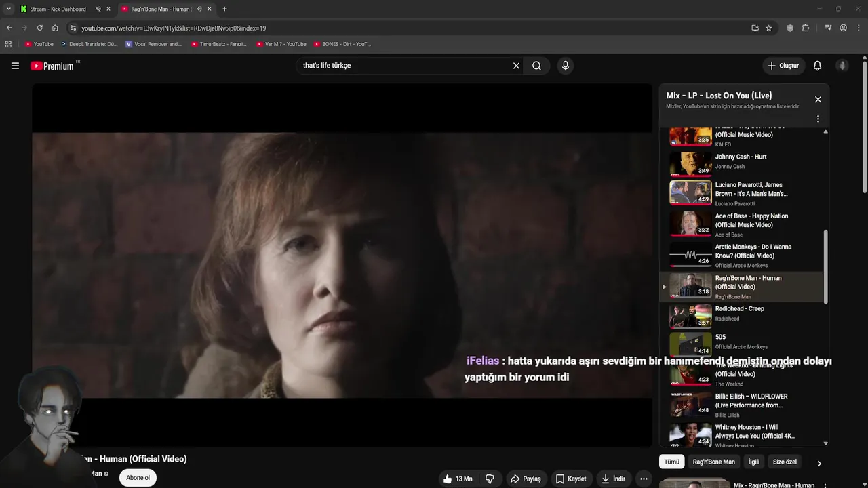Mute the Kick Dashboard tab audio
Image resolution: width=868 pixels, height=488 pixels.
tap(98, 9)
